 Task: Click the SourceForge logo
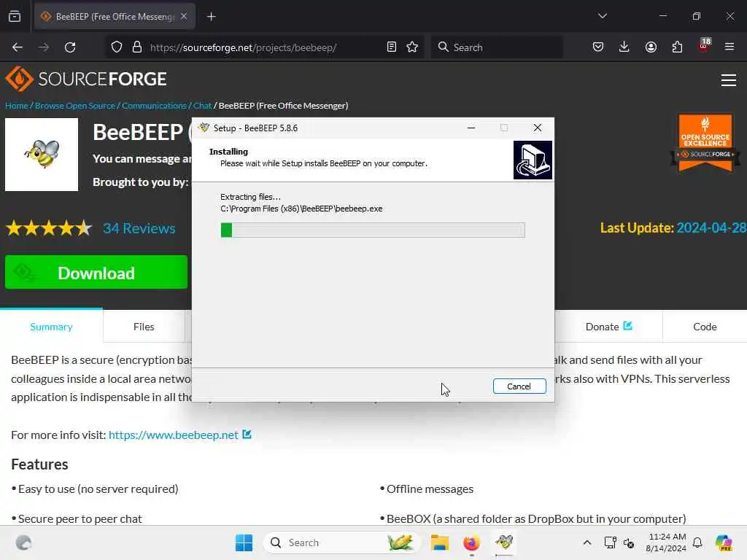86,79
